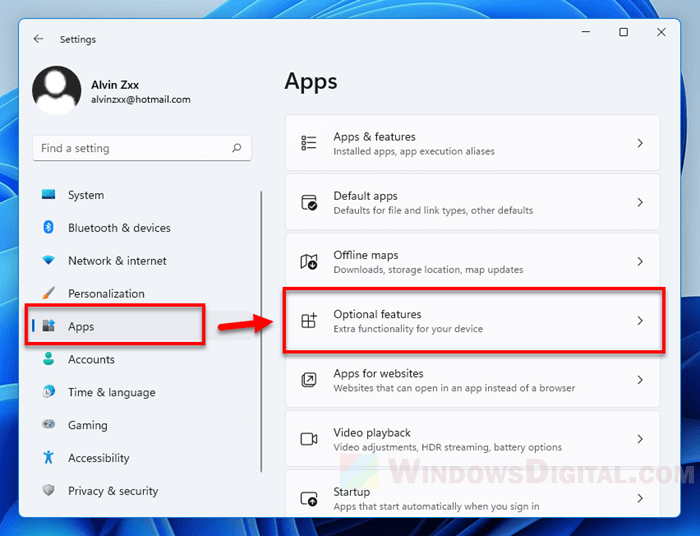This screenshot has height=536, width=700.
Task: Click the Accounts person icon
Action: (x=48, y=360)
